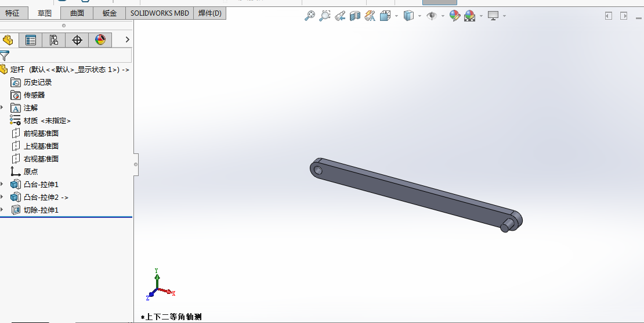The height and width of the screenshot is (323, 644).
Task: Switch to DisplayManager color ball tab
Action: click(x=100, y=40)
